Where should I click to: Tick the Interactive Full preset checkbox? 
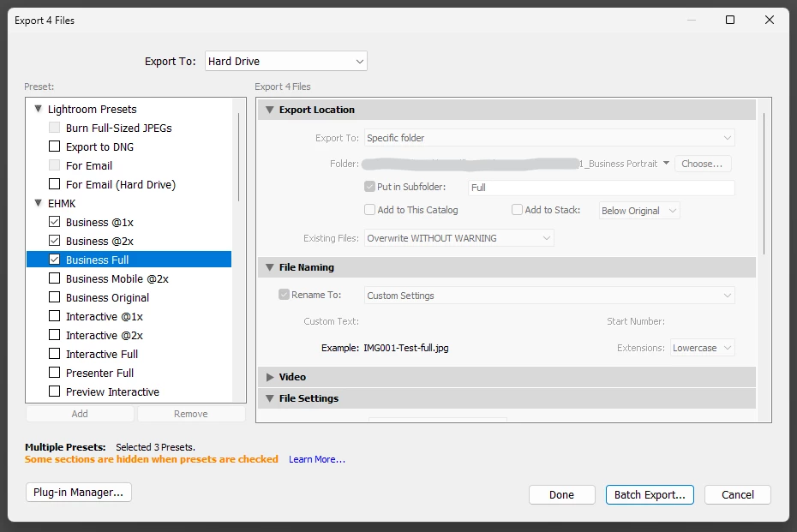pyautogui.click(x=54, y=353)
